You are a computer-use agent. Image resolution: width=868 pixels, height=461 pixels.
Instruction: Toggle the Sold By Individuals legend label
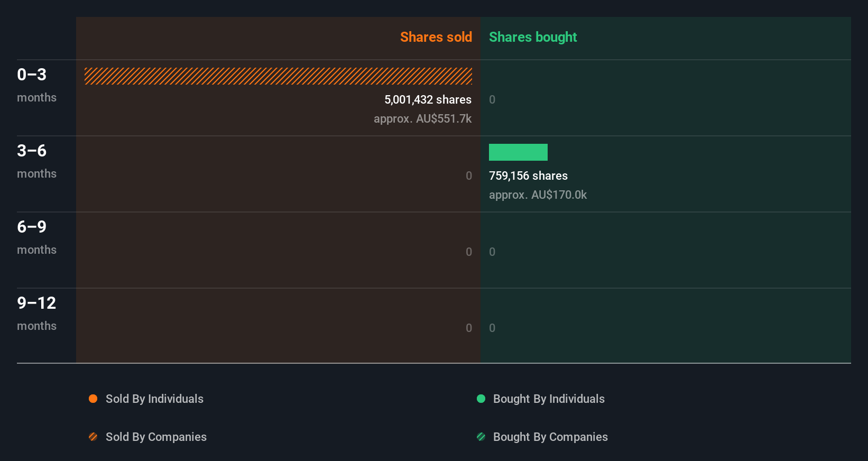pyautogui.click(x=154, y=399)
